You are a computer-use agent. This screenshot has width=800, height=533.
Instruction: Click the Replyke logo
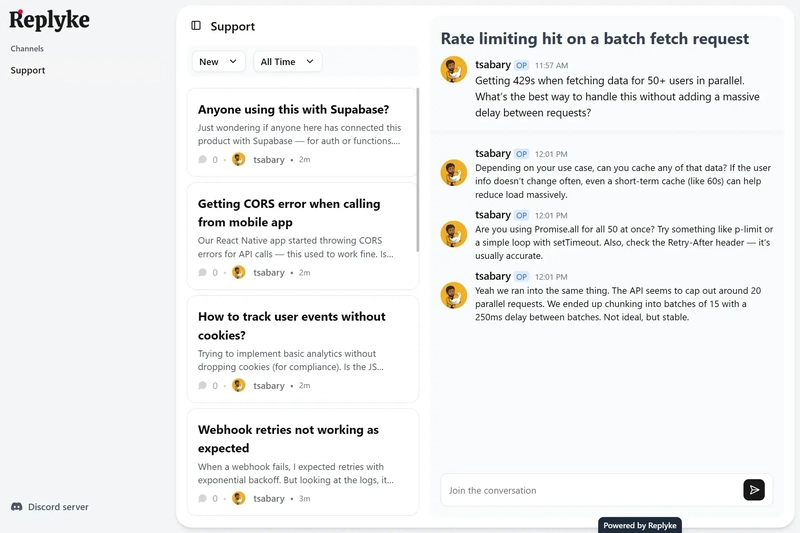pyautogui.click(x=49, y=20)
